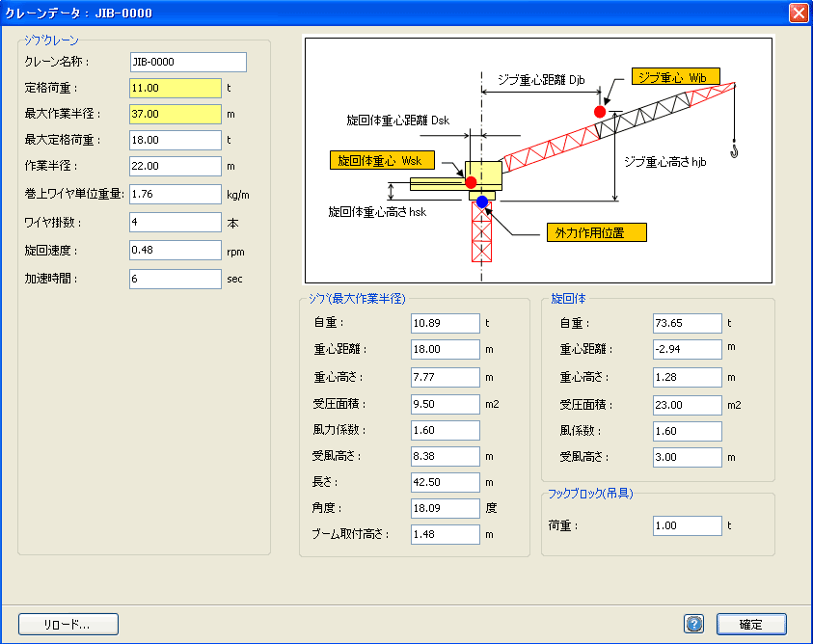This screenshot has height=644, width=813.
Task: Edit the 旋回体 自重 field showing 73.65
Action: pyautogui.click(x=688, y=323)
